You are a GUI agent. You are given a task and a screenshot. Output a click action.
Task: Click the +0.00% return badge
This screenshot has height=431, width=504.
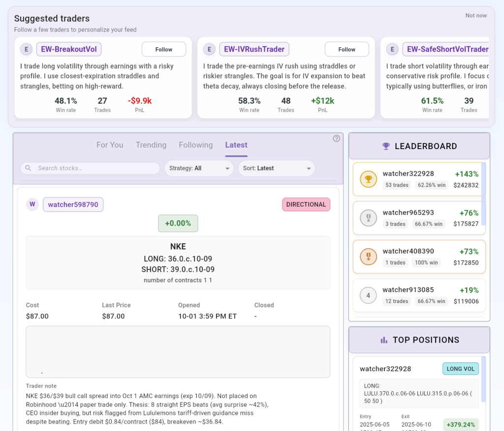pos(178,223)
